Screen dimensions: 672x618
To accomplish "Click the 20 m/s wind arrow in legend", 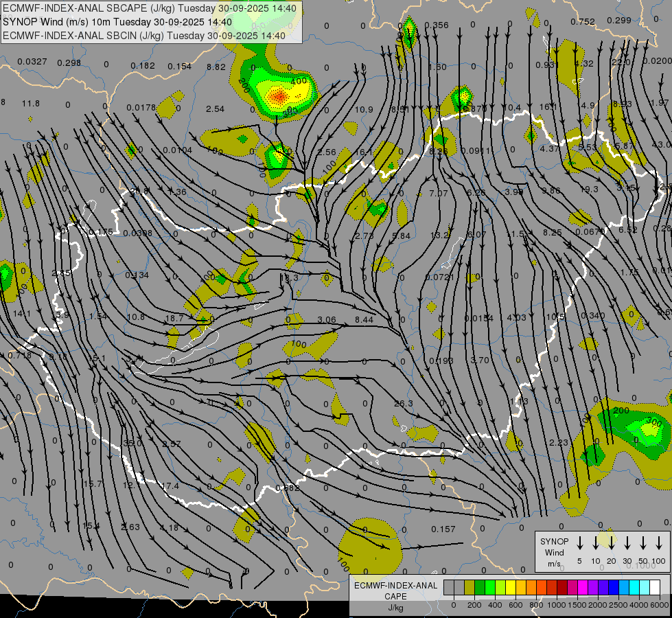I will tap(612, 543).
